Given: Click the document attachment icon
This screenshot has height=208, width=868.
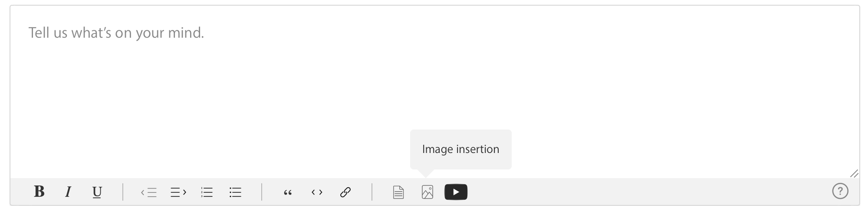Looking at the screenshot, I should coord(398,192).
